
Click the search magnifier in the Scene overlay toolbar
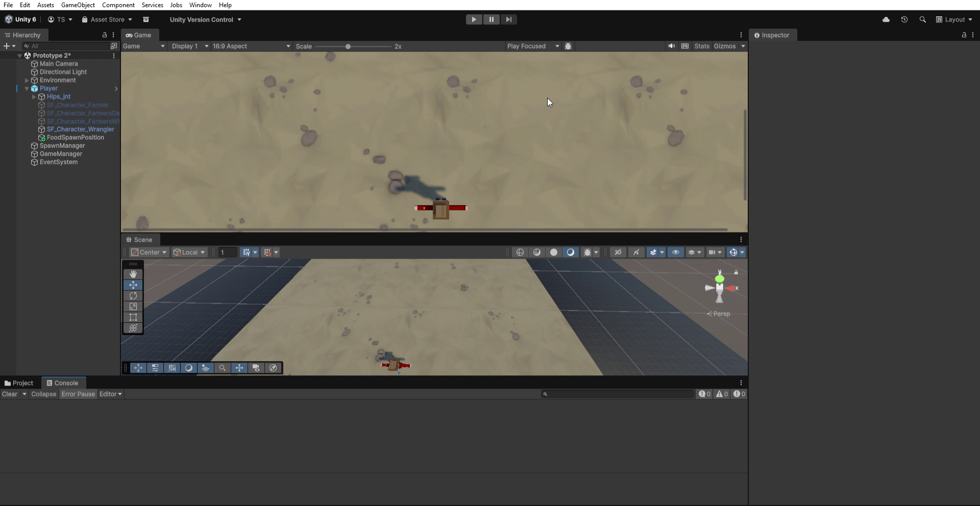223,368
